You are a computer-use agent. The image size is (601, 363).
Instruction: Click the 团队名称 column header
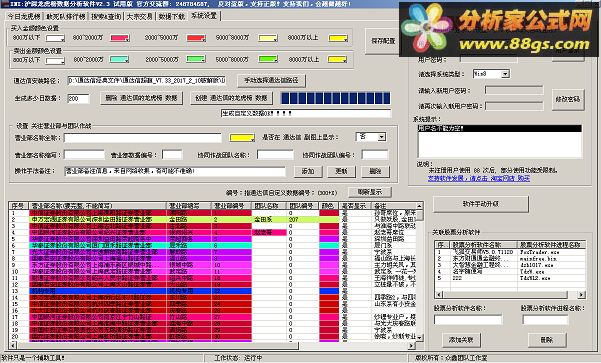pos(269,206)
